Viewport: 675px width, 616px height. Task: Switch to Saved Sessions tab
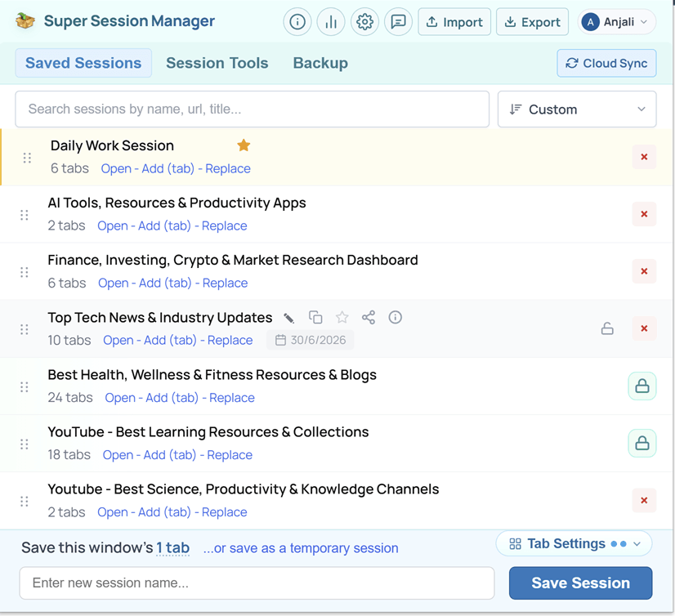point(83,63)
